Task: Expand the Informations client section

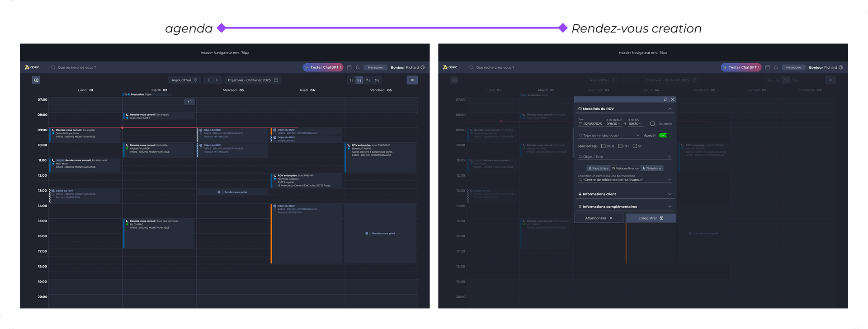Action: coord(624,194)
